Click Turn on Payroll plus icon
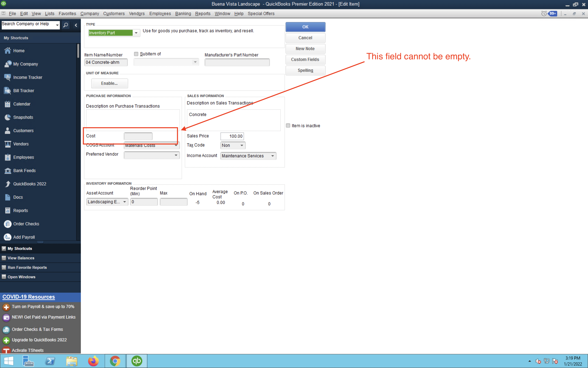The height and width of the screenshot is (368, 588). (x=6, y=307)
